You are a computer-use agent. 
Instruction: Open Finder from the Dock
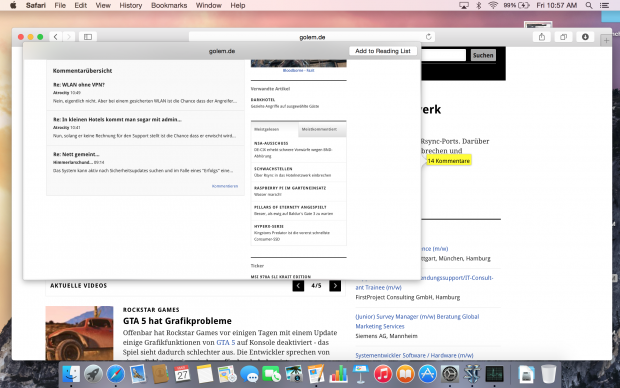(x=71, y=374)
